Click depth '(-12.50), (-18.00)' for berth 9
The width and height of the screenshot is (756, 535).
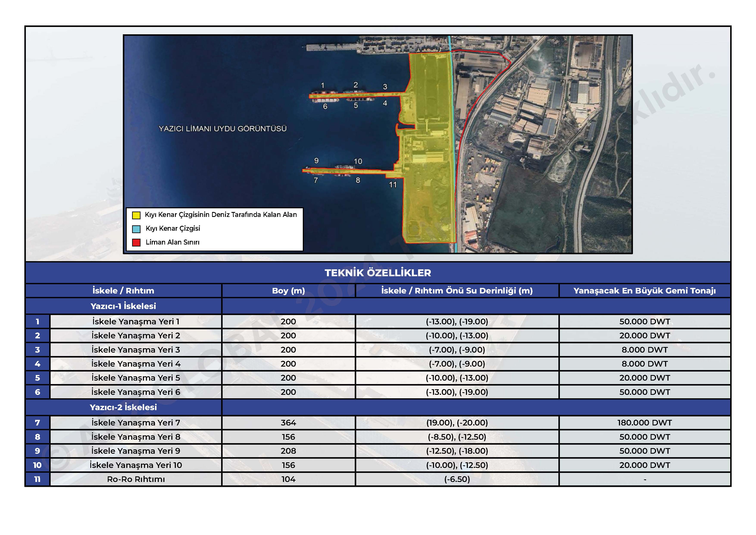pyautogui.click(x=457, y=451)
